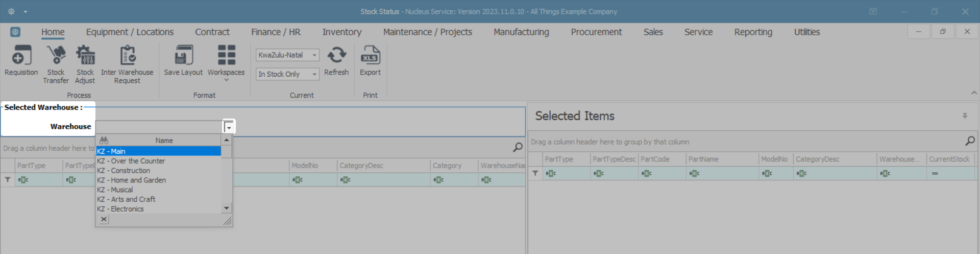Screen dimensions: 980x254
Task: Close the warehouse popup with X button
Action: point(104,219)
